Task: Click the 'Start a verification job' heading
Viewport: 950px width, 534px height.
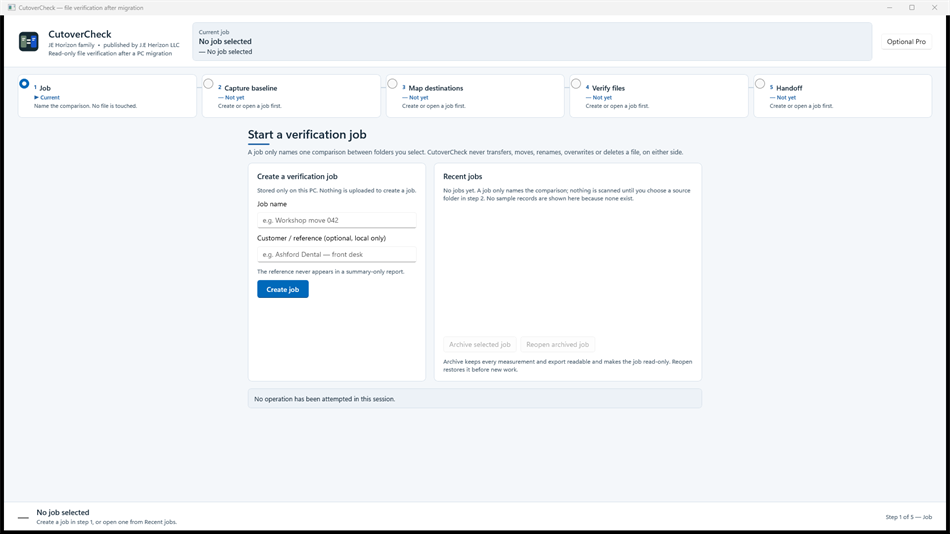Action: tap(307, 135)
